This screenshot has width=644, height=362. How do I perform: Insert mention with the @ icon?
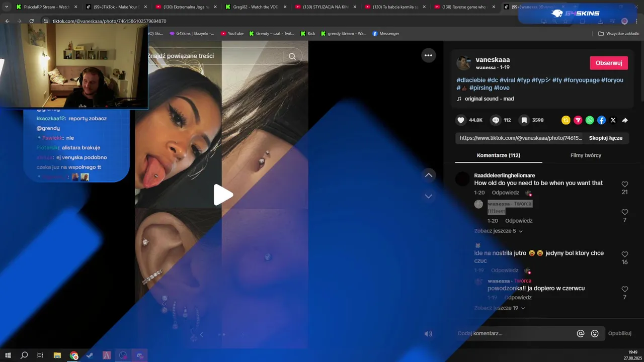[x=581, y=333]
